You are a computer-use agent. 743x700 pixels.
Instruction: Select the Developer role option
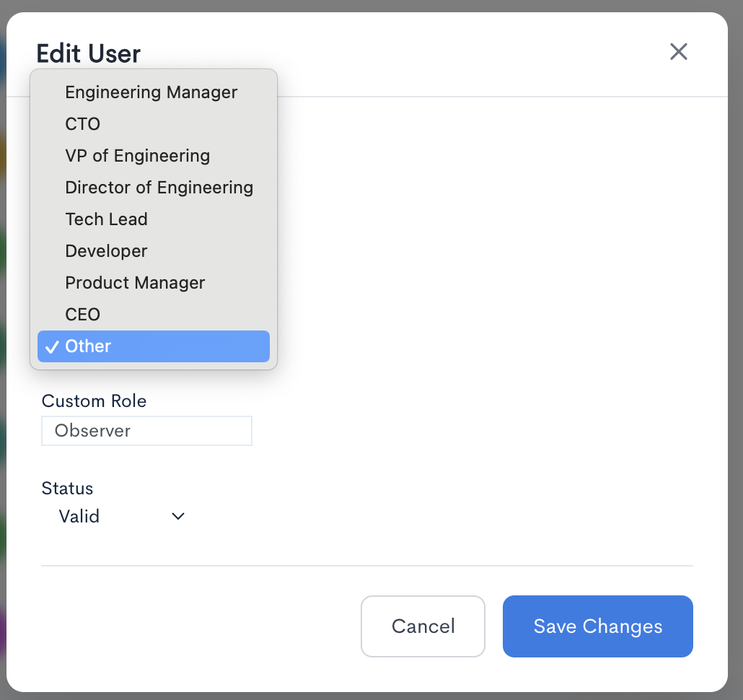(x=154, y=251)
